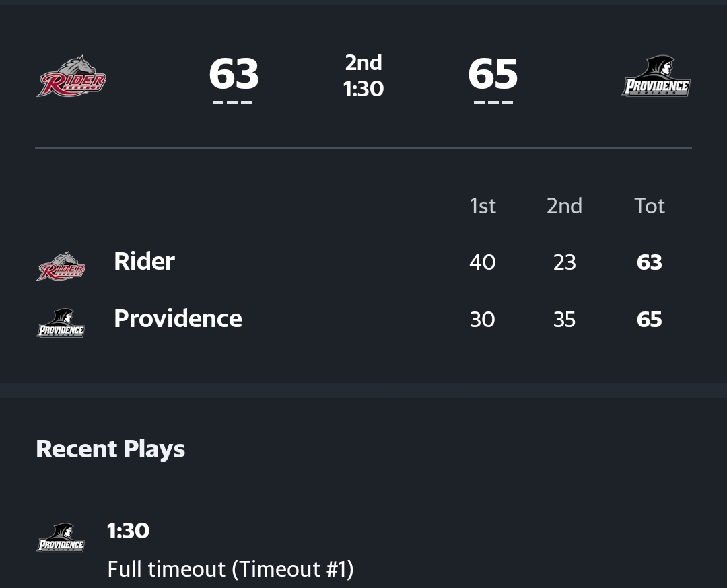Image resolution: width=727 pixels, height=588 pixels.
Task: Select the 2nd half column header
Action: [564, 206]
